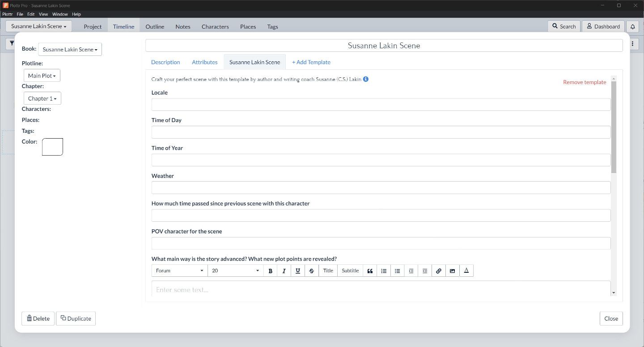Viewport: 644px width, 347px height.
Task: Switch to the Description tab
Action: [x=165, y=62]
